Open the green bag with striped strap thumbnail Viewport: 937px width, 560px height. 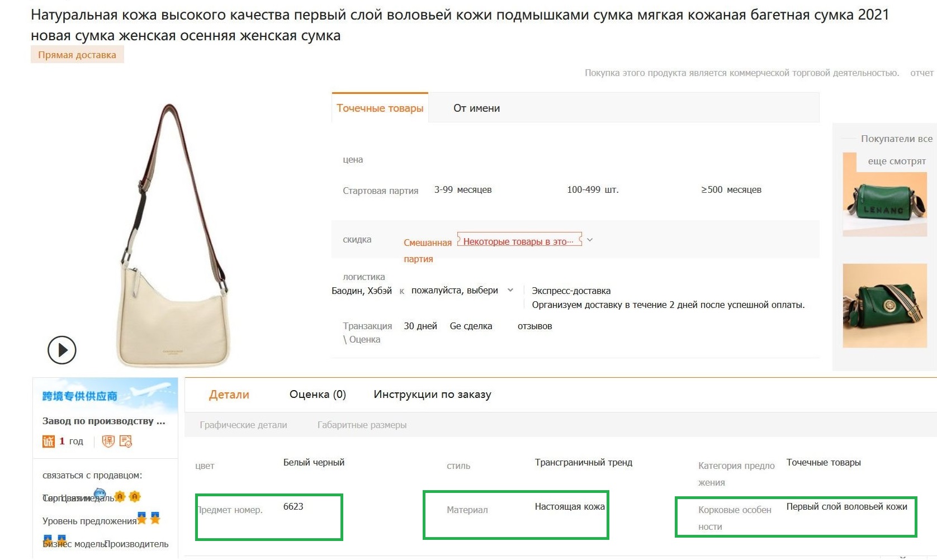(884, 306)
